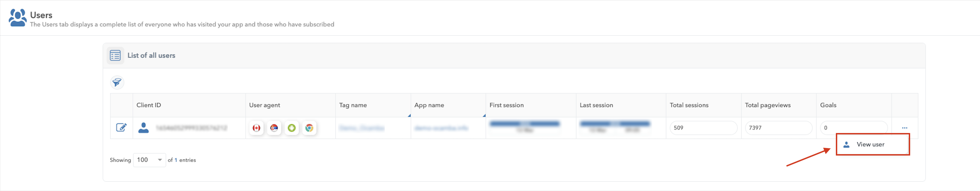
Task: Click the Canada flag user agent icon
Action: pyautogui.click(x=256, y=128)
